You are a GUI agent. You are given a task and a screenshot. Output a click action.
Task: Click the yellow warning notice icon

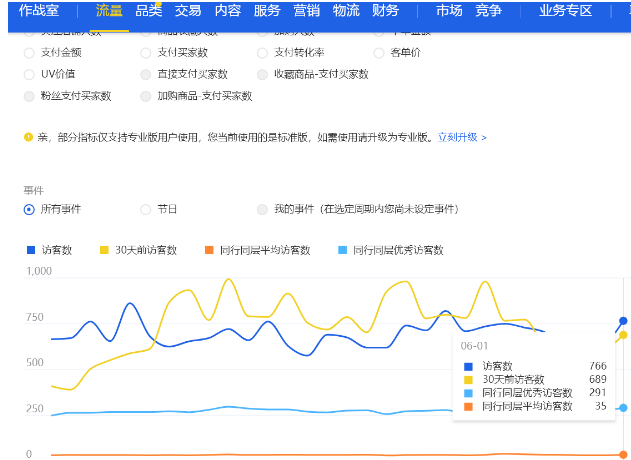[x=28, y=137]
